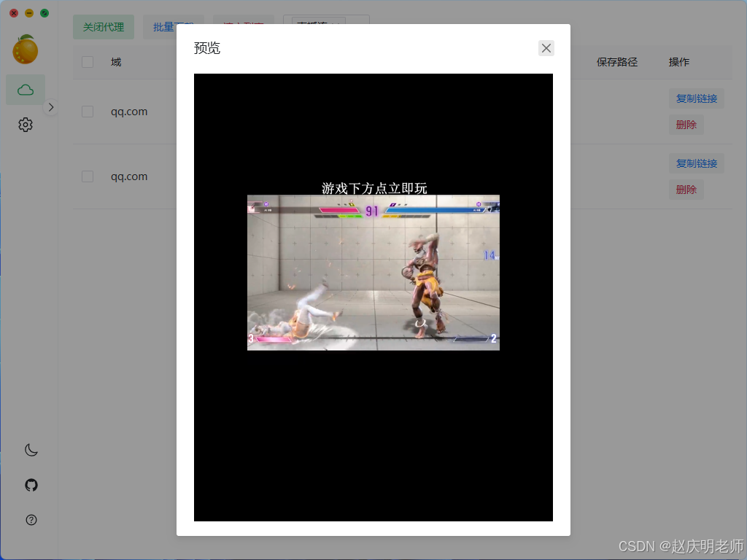Click the second qq.com domain cell
The height and width of the screenshot is (560, 747).
point(129,176)
